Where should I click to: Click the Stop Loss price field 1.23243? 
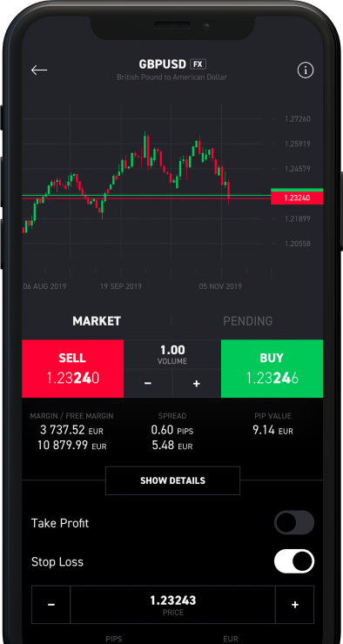point(172,605)
